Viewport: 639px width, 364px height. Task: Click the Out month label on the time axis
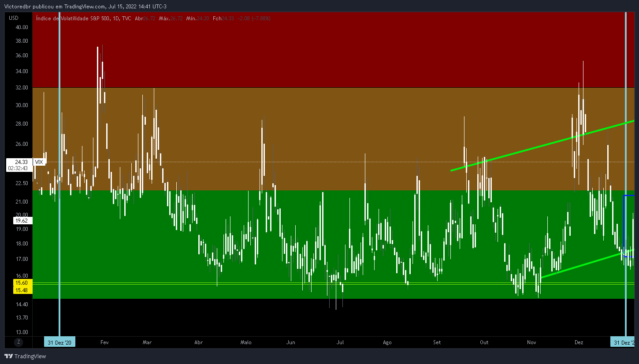484,342
